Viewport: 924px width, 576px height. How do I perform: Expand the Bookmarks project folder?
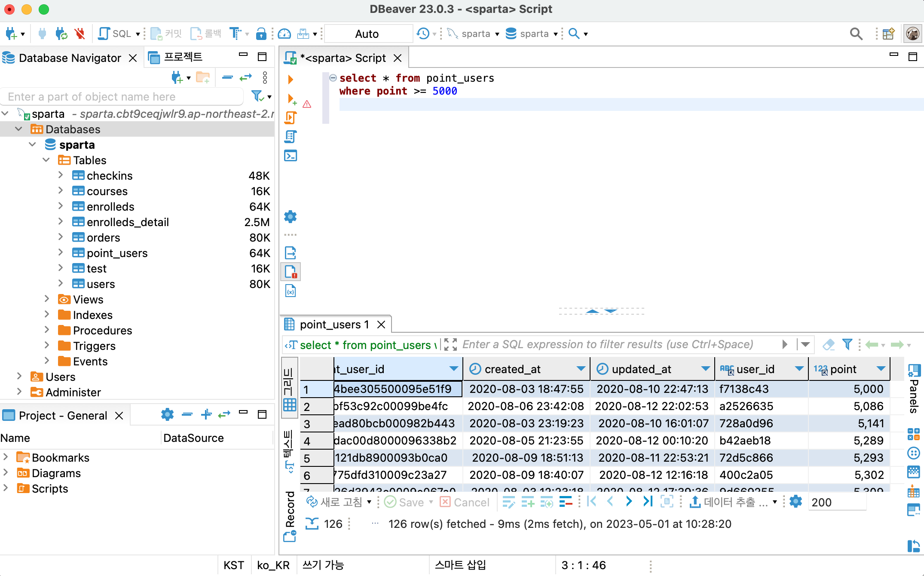coord(6,457)
